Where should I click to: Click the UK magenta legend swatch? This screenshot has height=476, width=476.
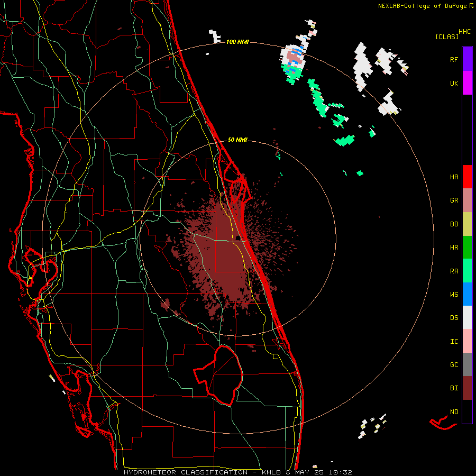467,83
